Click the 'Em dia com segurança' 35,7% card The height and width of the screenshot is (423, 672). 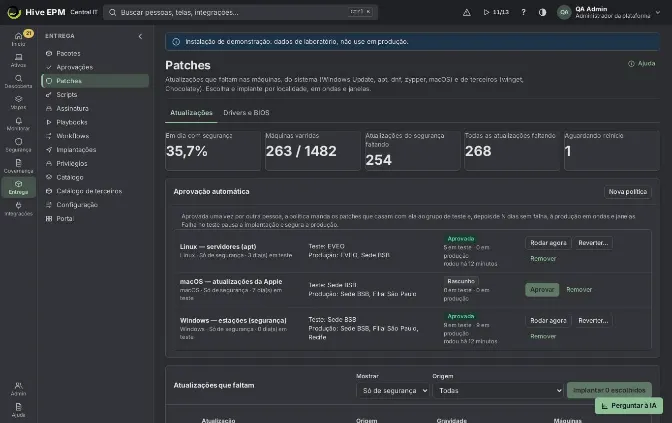coord(213,151)
